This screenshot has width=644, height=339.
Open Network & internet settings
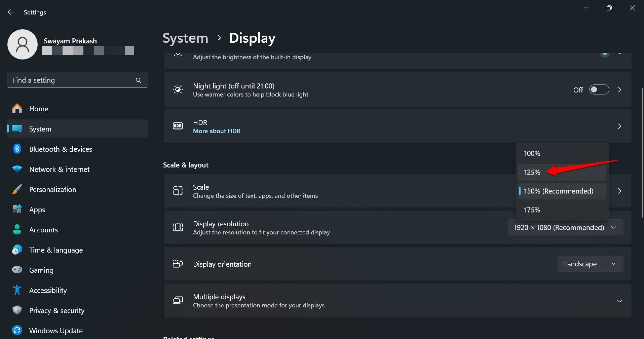[x=59, y=169]
